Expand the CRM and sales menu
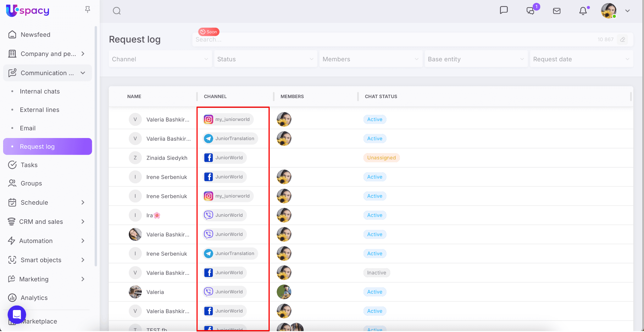Image resolution: width=644 pixels, height=332 pixels. click(83, 222)
